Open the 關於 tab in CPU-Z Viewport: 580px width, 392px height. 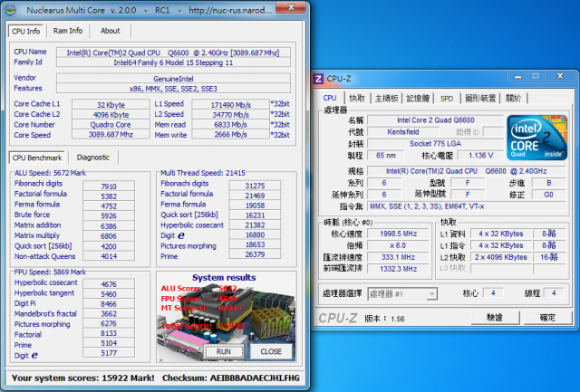[x=514, y=99]
